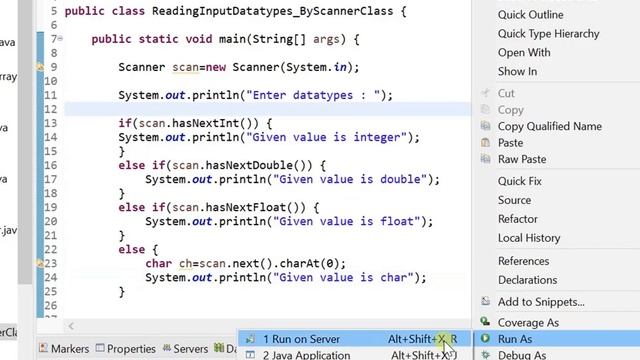
Task: Click the Java Application icon
Action: tap(250, 355)
